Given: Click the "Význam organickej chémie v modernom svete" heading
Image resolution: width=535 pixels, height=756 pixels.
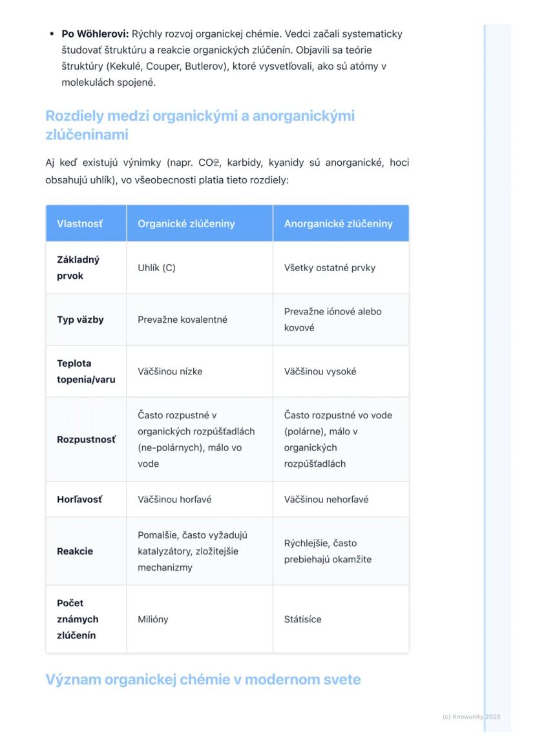Looking at the screenshot, I should click(203, 679).
